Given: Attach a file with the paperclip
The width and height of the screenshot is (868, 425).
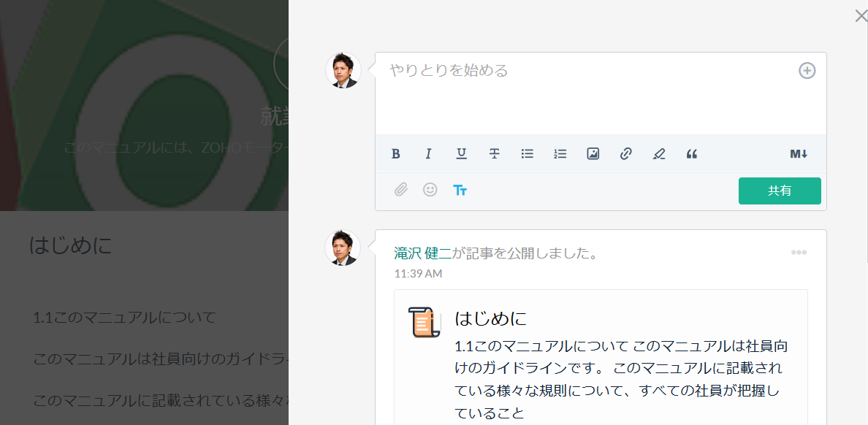Looking at the screenshot, I should (401, 190).
